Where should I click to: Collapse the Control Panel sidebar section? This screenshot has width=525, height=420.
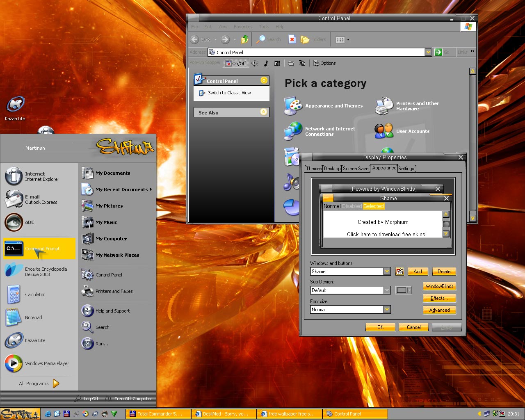pyautogui.click(x=264, y=80)
